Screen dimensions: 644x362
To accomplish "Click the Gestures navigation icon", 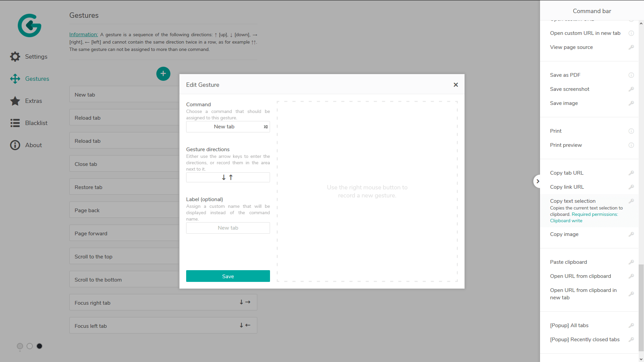I will click(x=15, y=79).
